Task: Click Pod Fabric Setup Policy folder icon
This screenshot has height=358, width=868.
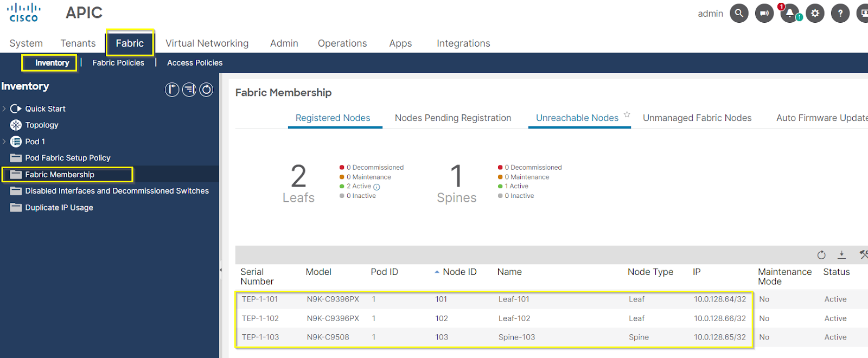Action: coord(16,158)
